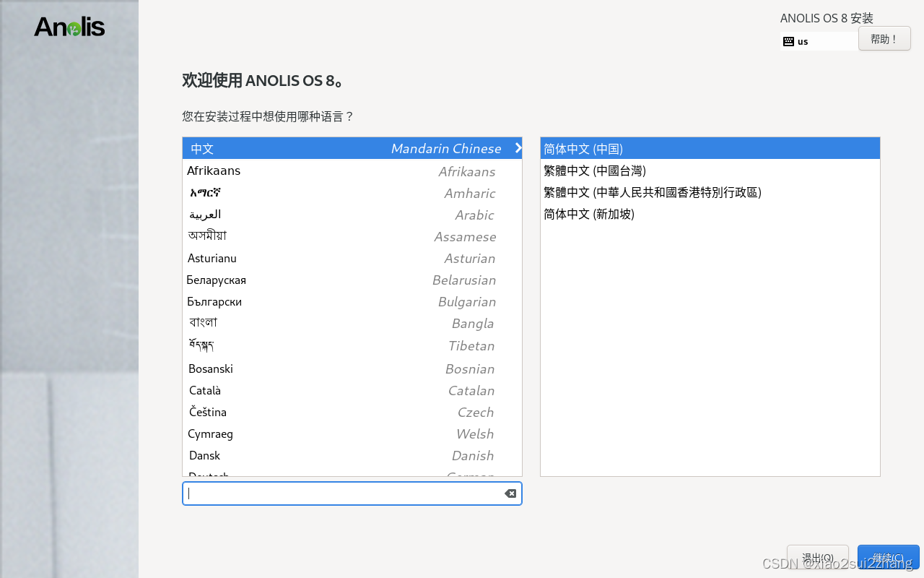
Task: Select Català in the language list
Action: coord(204,390)
